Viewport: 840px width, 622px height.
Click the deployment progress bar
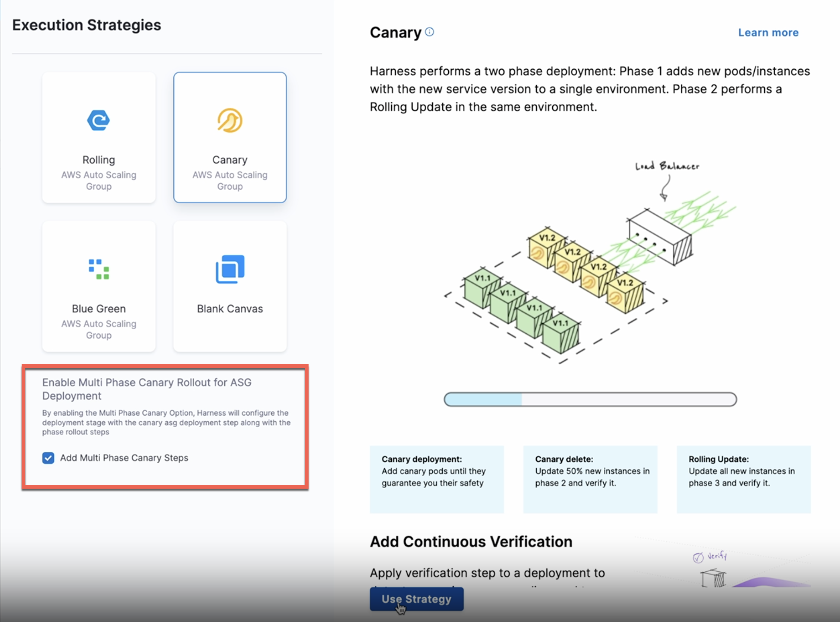point(590,399)
